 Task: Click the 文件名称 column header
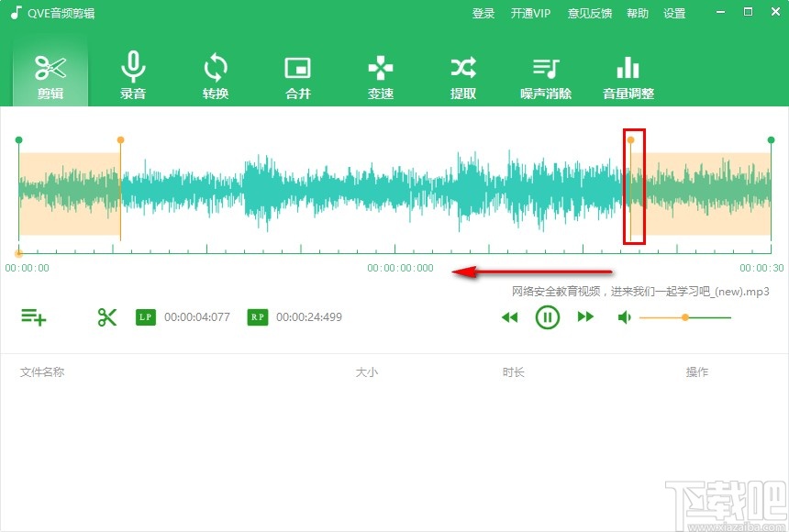(x=42, y=372)
